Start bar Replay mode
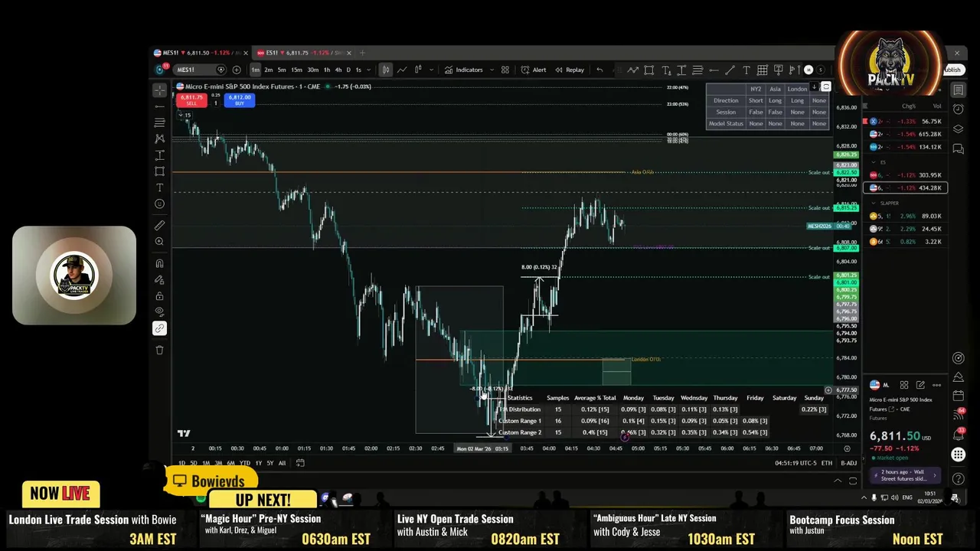 [x=570, y=70]
